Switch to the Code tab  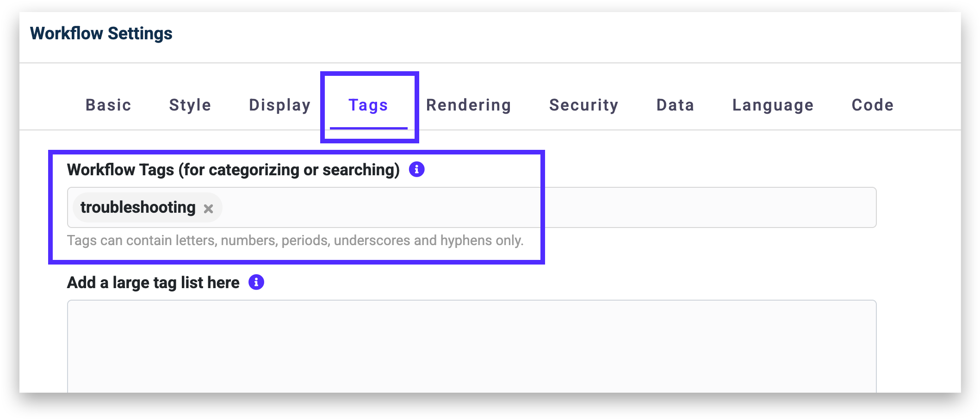(873, 105)
